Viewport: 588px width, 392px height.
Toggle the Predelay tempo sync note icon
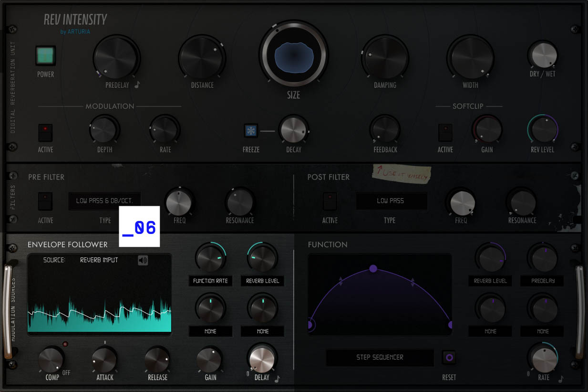tap(137, 85)
